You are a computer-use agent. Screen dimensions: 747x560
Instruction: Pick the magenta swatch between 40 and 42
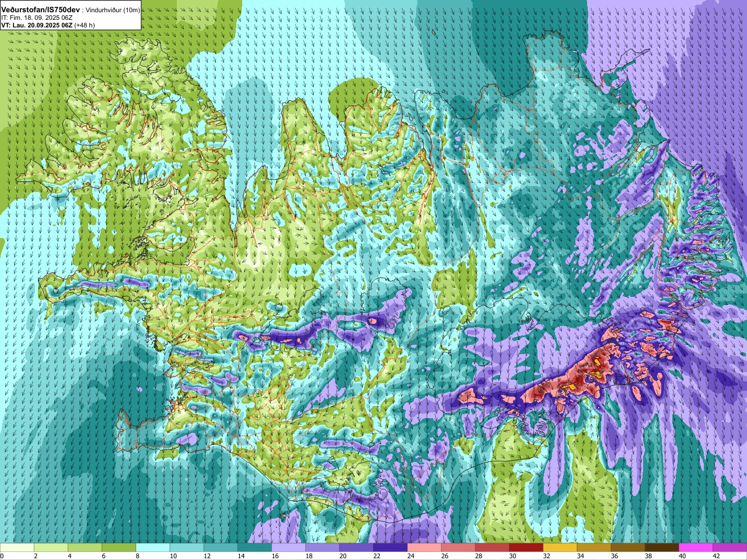(x=696, y=548)
